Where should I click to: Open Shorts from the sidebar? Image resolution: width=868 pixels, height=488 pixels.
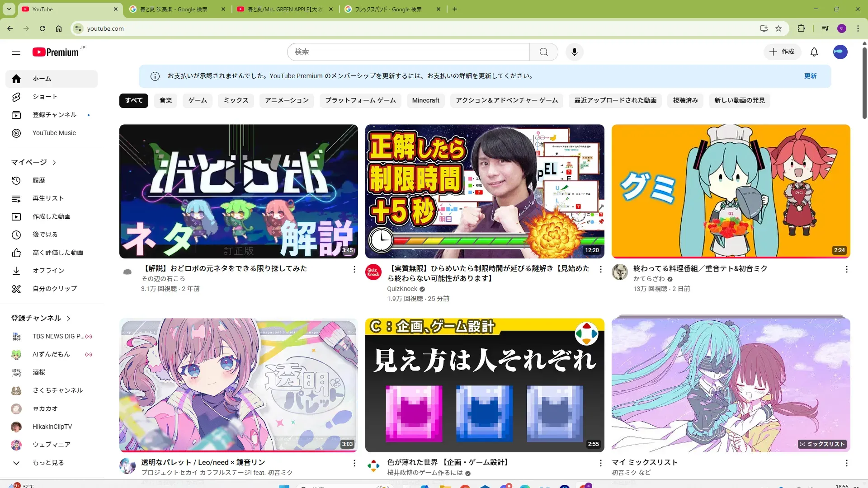click(45, 97)
